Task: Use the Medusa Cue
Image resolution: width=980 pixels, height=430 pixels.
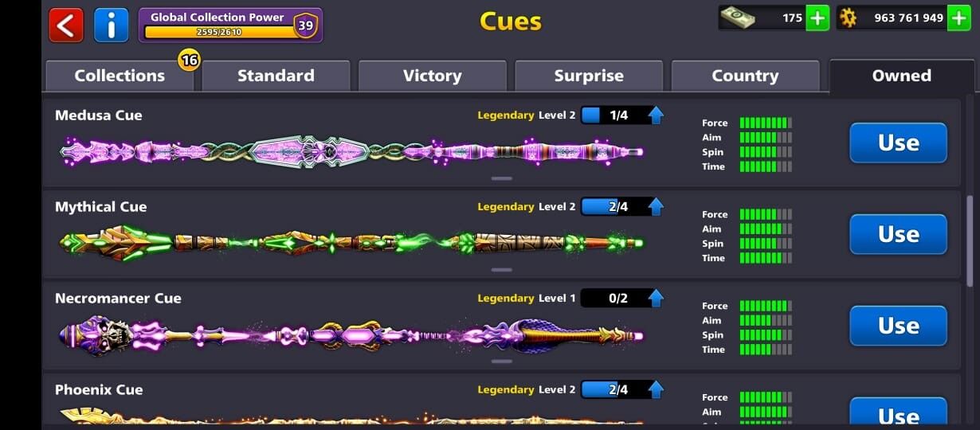Action: (898, 143)
